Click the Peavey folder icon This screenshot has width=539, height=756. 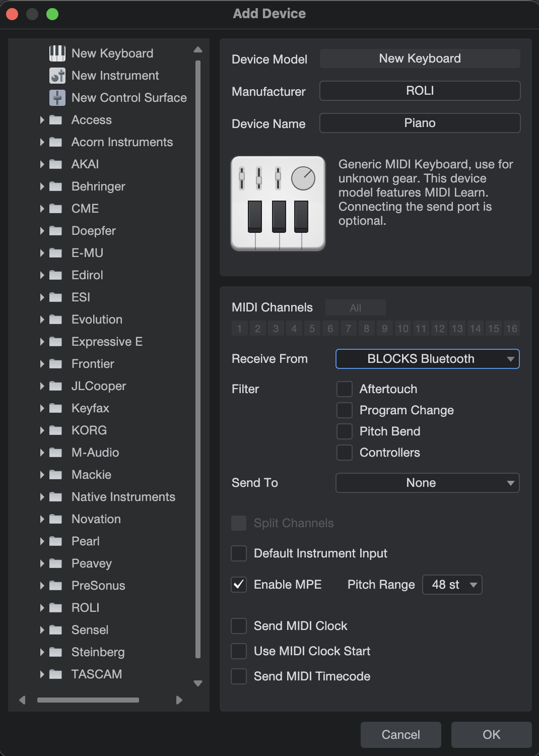click(x=55, y=563)
